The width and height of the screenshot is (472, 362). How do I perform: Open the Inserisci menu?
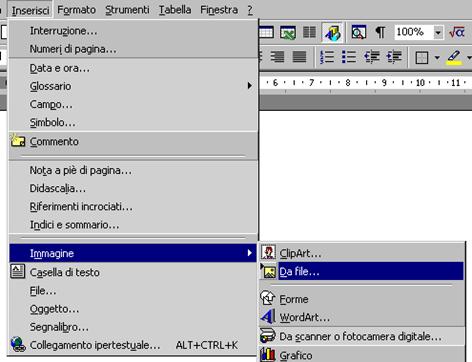pyautogui.click(x=30, y=10)
